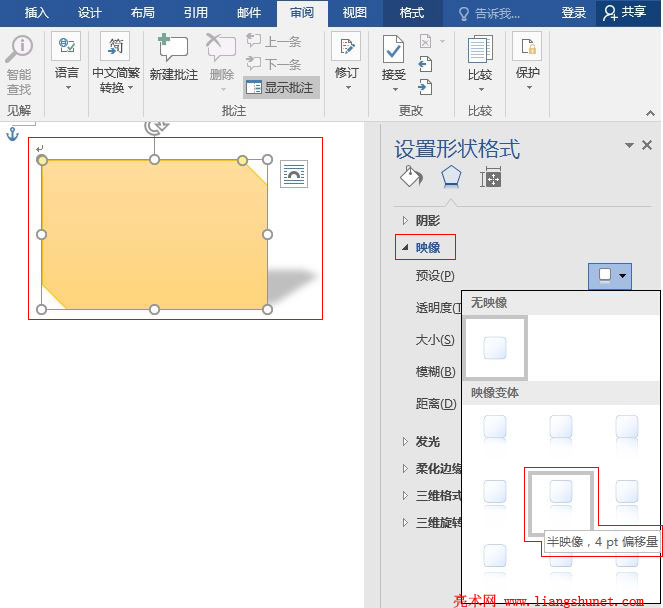Click the 保护 (Protect) document icon
This screenshot has width=663, height=608.
coord(527,48)
